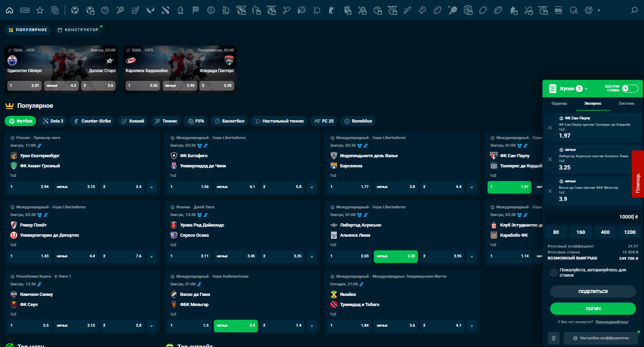Expand more markets for Кимчхон Санму match

click(152, 326)
